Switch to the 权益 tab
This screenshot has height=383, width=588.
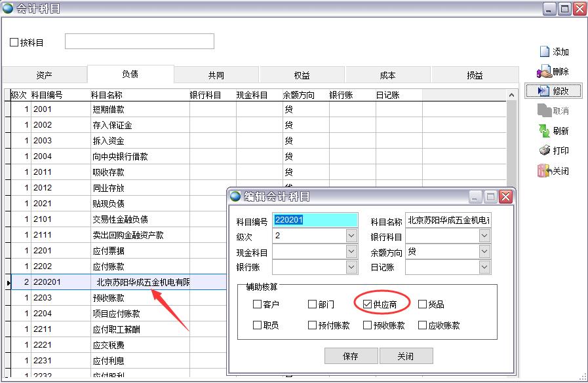coord(302,75)
